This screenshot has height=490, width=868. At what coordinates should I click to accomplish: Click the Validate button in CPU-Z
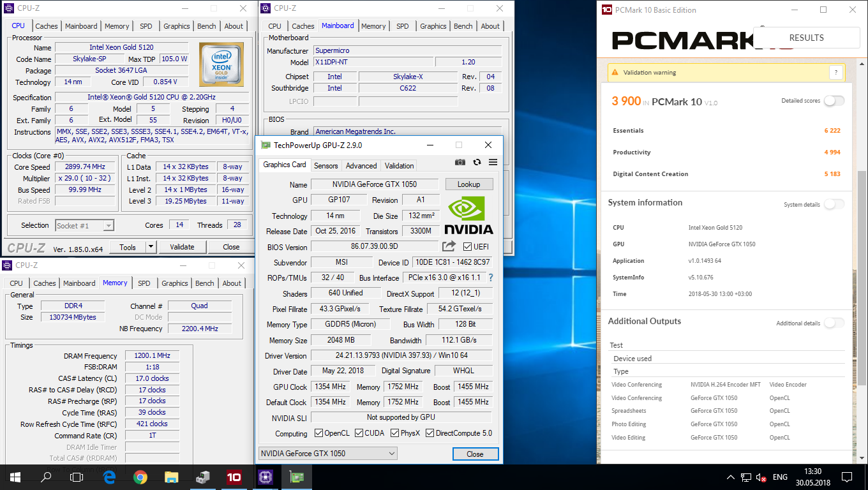click(182, 247)
